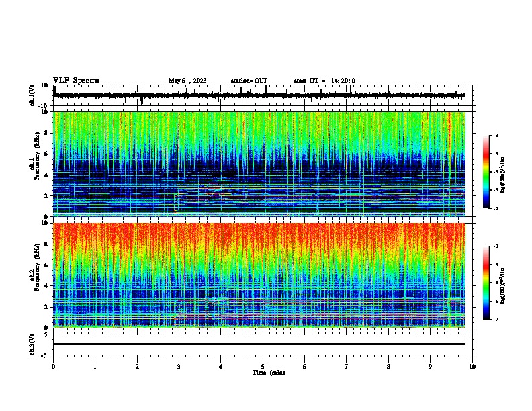532x411 pixels.
Task: Click the time axis tick label "0"
Action: coord(53,367)
